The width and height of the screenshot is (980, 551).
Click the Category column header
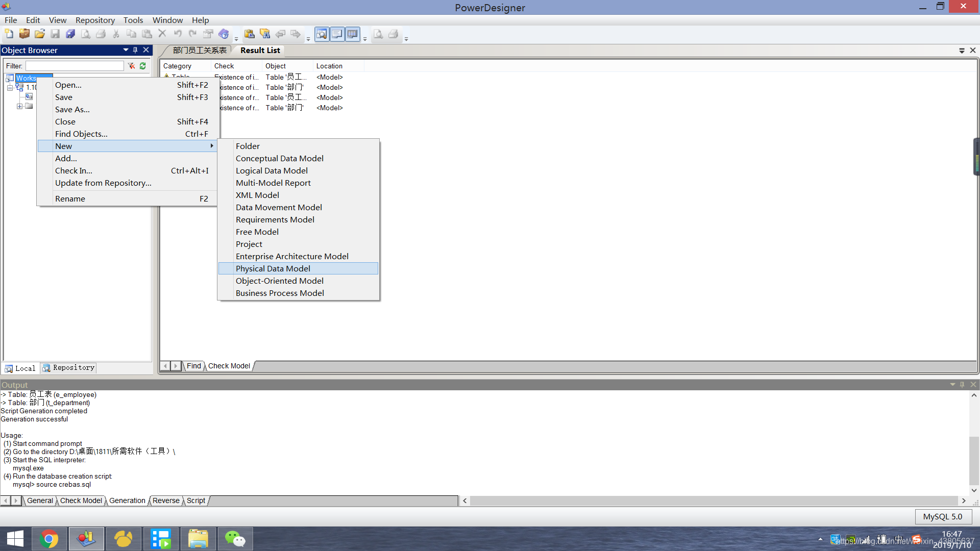coord(186,66)
